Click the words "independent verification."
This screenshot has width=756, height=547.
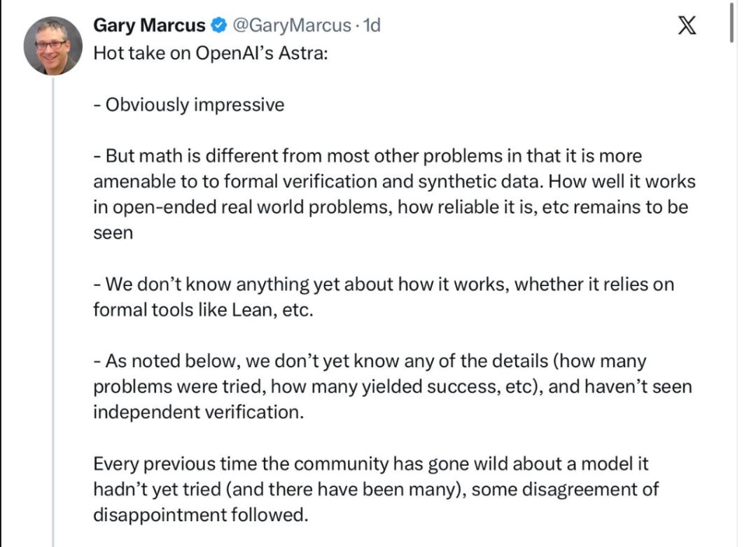pyautogui.click(x=199, y=412)
